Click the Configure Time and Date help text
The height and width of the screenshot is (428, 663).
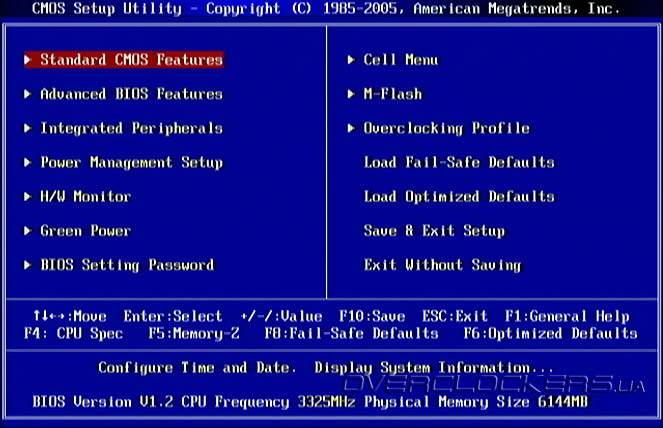coord(325,368)
